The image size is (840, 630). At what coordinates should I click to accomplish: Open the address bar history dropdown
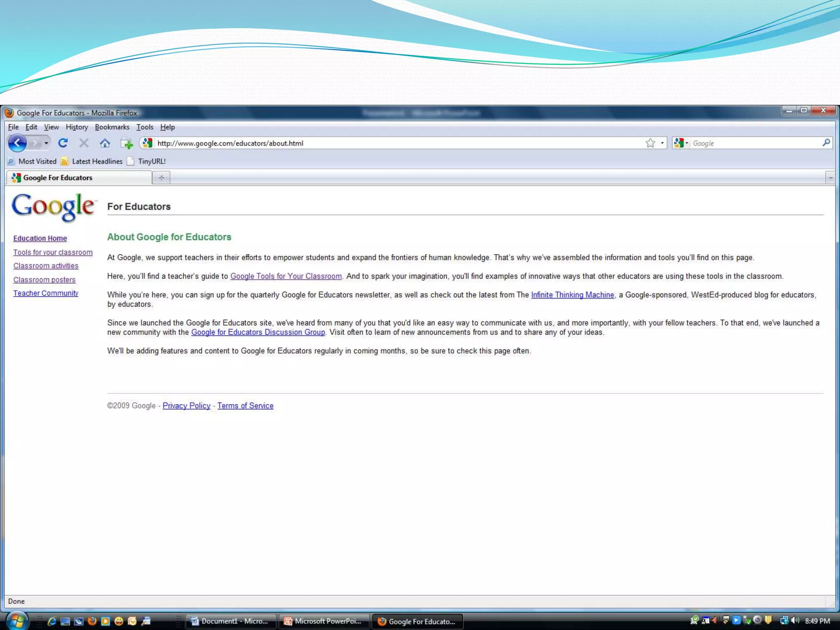coord(662,143)
